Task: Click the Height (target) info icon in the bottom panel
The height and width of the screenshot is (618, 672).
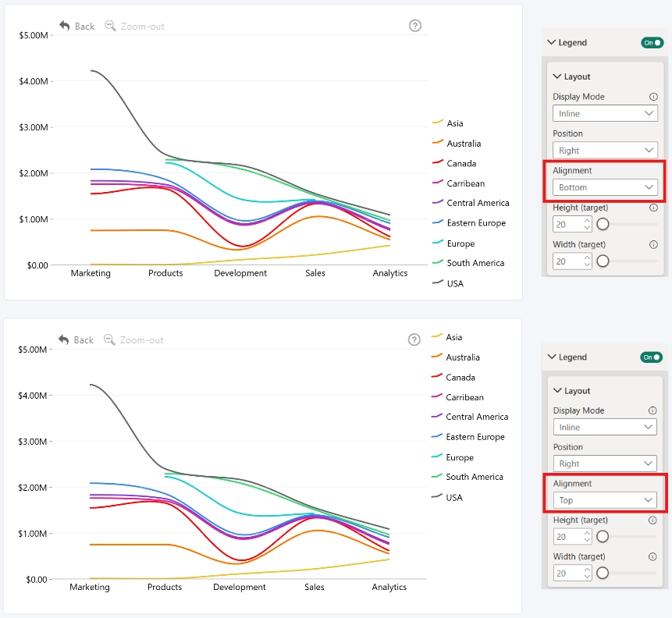Action: point(652,520)
